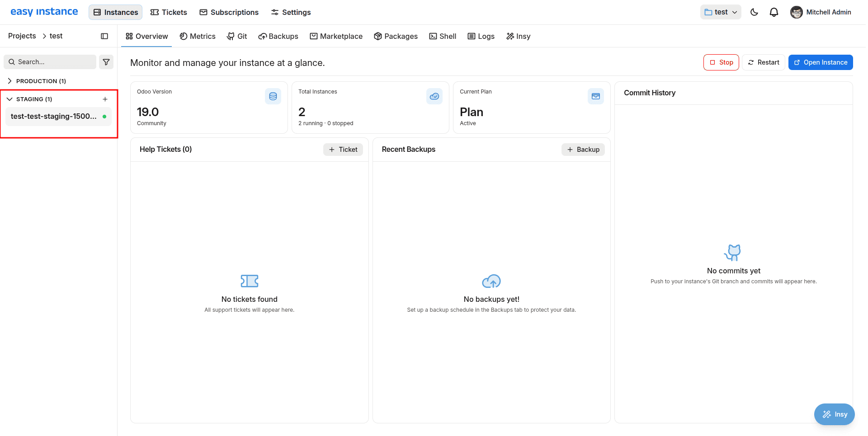Select test-test-staging-1500 instance
The image size is (868, 436).
(x=58, y=116)
